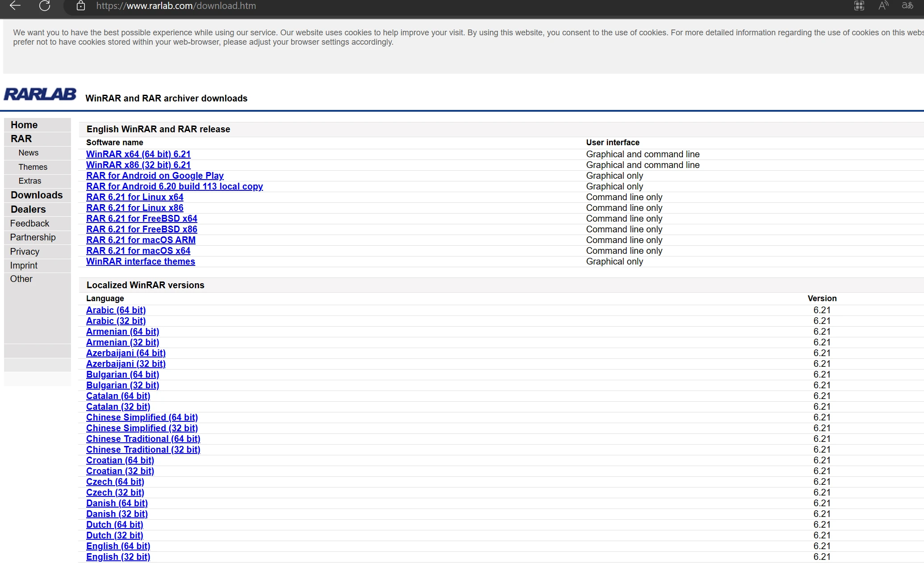The width and height of the screenshot is (924, 563).
Task: Download Chinese Traditional (64 bit)
Action: click(x=143, y=439)
